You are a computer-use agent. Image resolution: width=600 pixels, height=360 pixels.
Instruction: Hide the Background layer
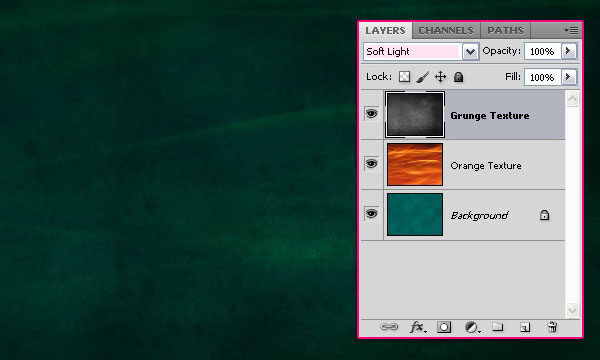(x=371, y=213)
